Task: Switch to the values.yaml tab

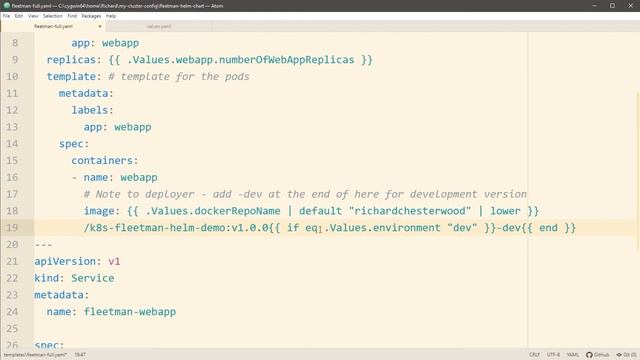Action: pyautogui.click(x=159, y=27)
